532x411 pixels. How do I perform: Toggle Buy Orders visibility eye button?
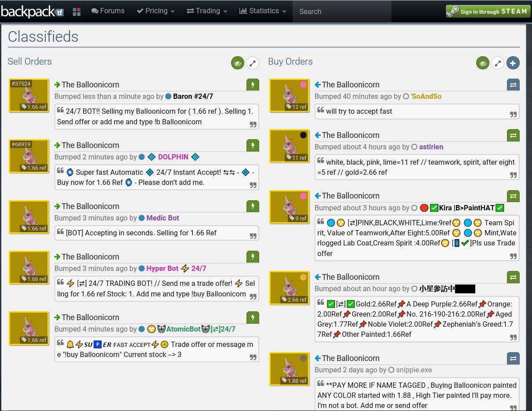483,63
